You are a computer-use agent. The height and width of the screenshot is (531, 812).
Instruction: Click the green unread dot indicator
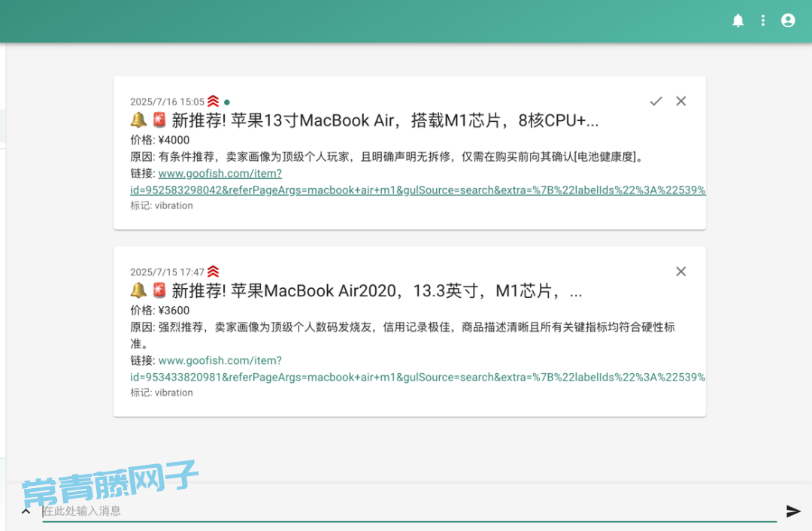pyautogui.click(x=227, y=102)
